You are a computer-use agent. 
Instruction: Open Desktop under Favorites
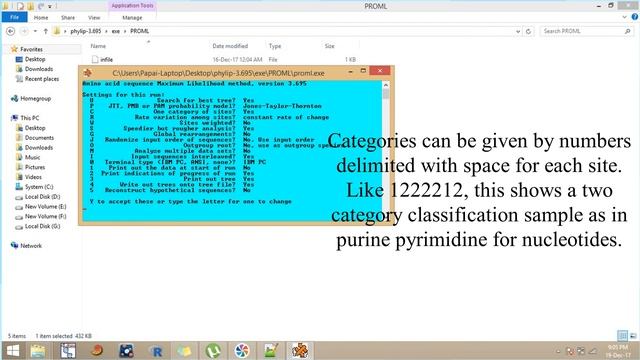coord(35,59)
